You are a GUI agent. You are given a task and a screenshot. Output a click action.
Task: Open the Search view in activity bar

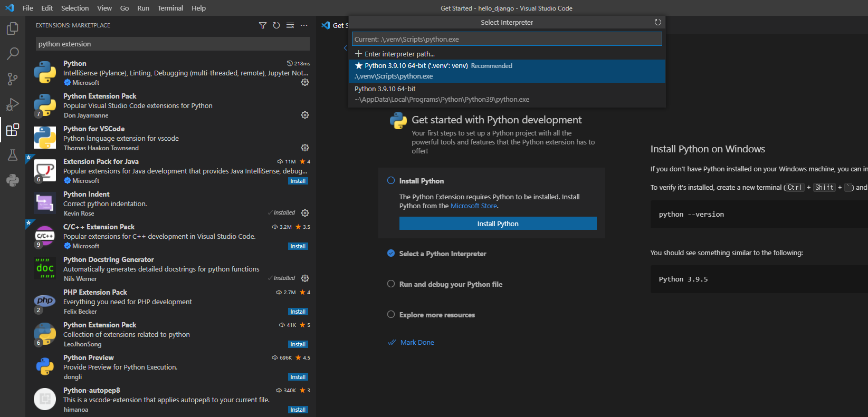[13, 54]
